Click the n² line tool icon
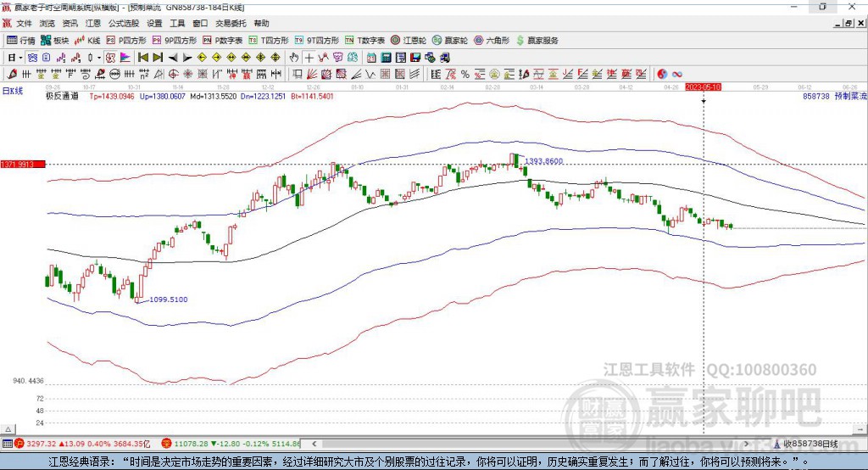 click(x=144, y=75)
